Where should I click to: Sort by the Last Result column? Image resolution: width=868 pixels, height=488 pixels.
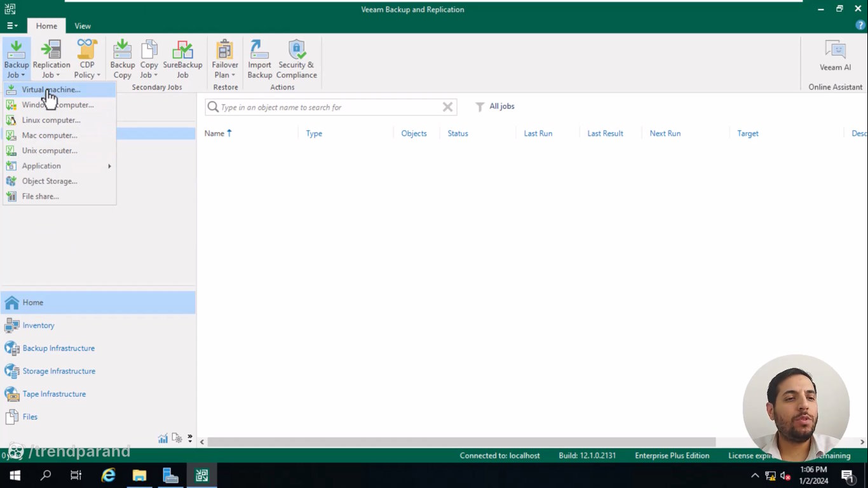(x=605, y=133)
